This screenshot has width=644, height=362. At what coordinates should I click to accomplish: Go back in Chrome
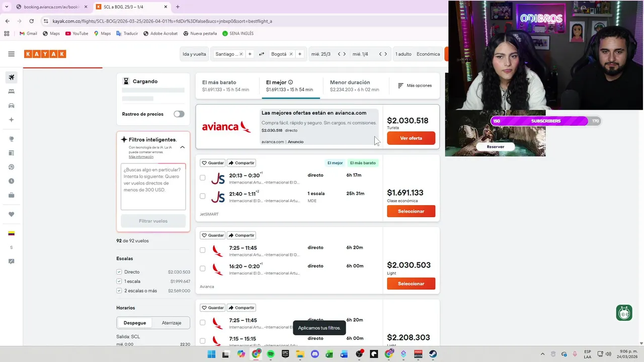[x=7, y=21]
